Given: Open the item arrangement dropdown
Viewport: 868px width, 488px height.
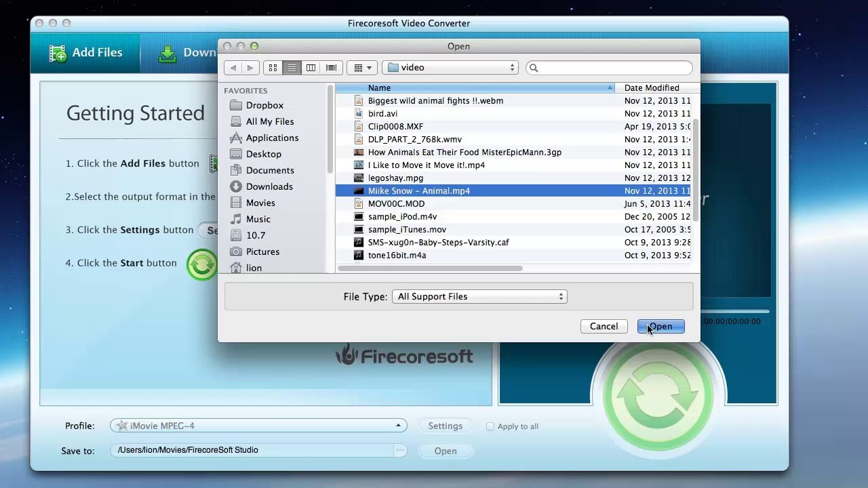Looking at the screenshot, I should click(x=363, y=68).
